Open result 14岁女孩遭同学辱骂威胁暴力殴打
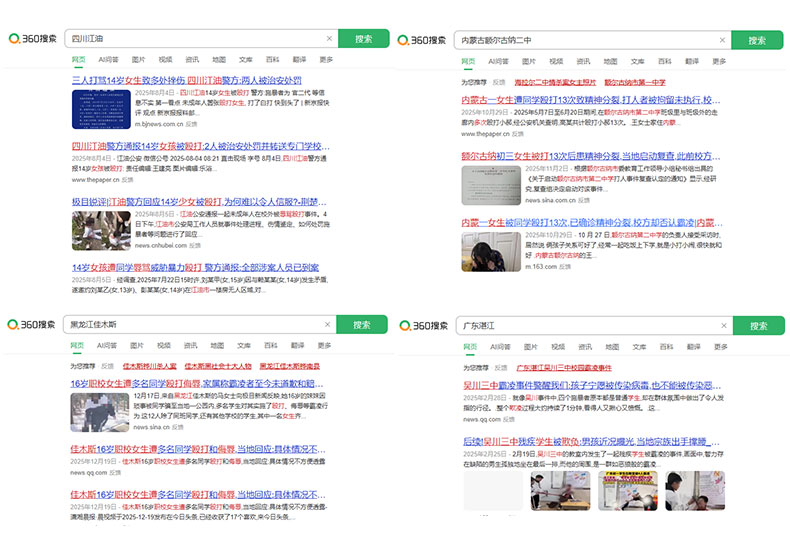The width and height of the screenshot is (790, 560). click(195, 268)
